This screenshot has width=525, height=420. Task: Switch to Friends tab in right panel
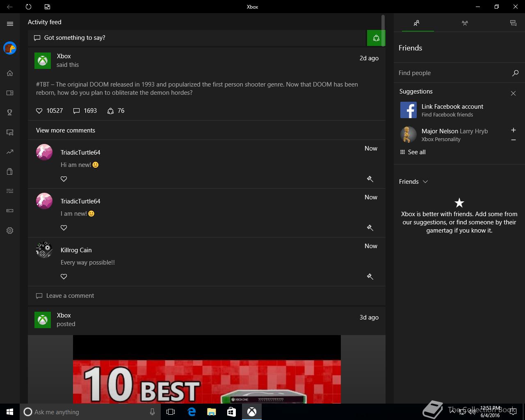pos(417,23)
